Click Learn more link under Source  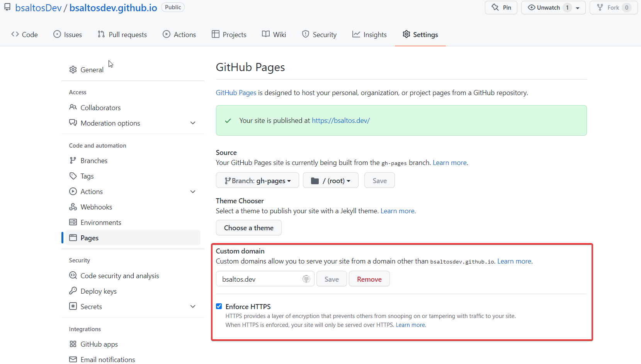tap(450, 163)
